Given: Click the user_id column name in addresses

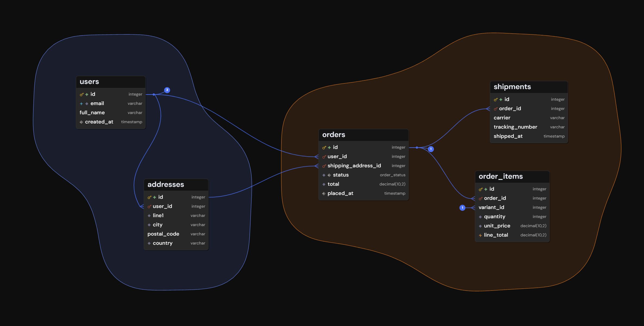Looking at the screenshot, I should click(162, 206).
